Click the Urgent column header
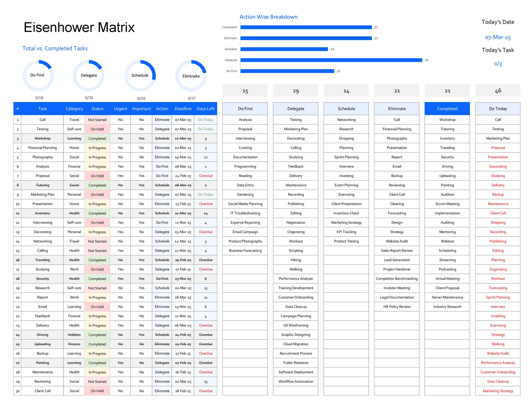The height and width of the screenshot is (411, 532). [120, 108]
